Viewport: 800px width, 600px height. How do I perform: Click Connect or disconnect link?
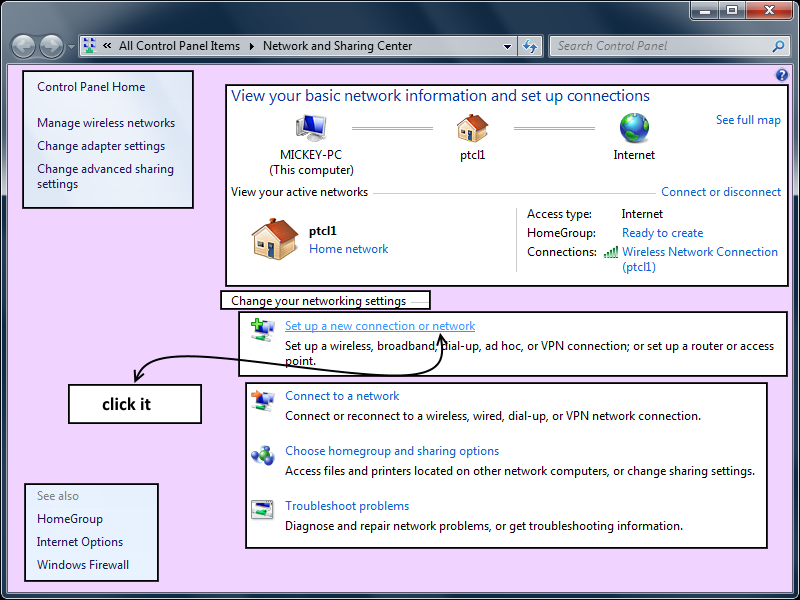[721, 192]
